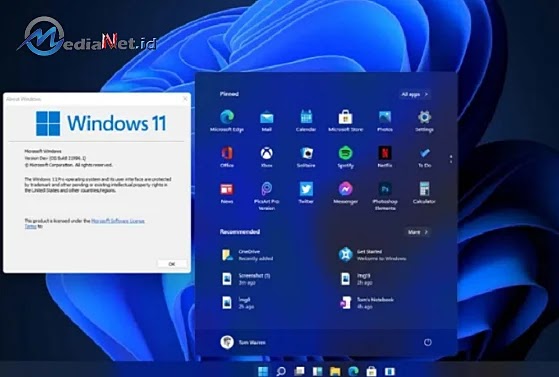Launch the Spotify pinned app
This screenshot has height=377, width=559.
(x=345, y=157)
